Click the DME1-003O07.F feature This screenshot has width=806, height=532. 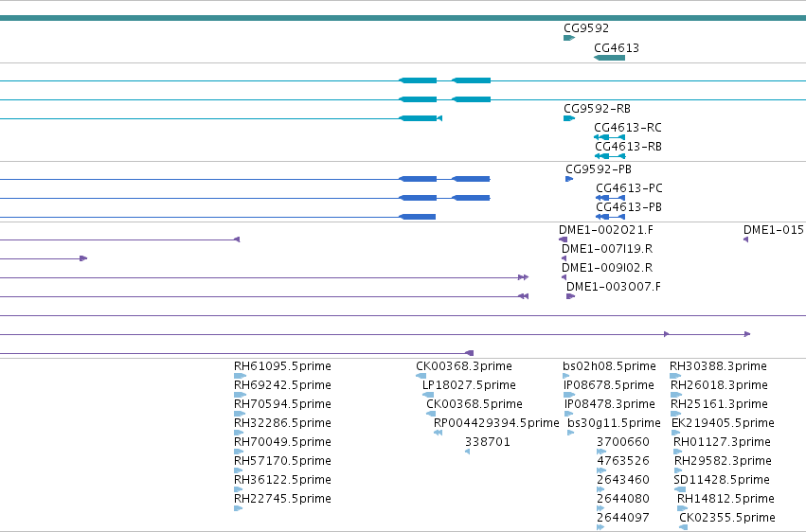point(570,296)
